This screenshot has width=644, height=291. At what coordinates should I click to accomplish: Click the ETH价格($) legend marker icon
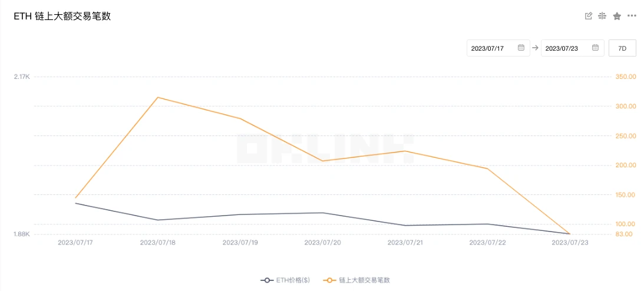pyautogui.click(x=267, y=280)
